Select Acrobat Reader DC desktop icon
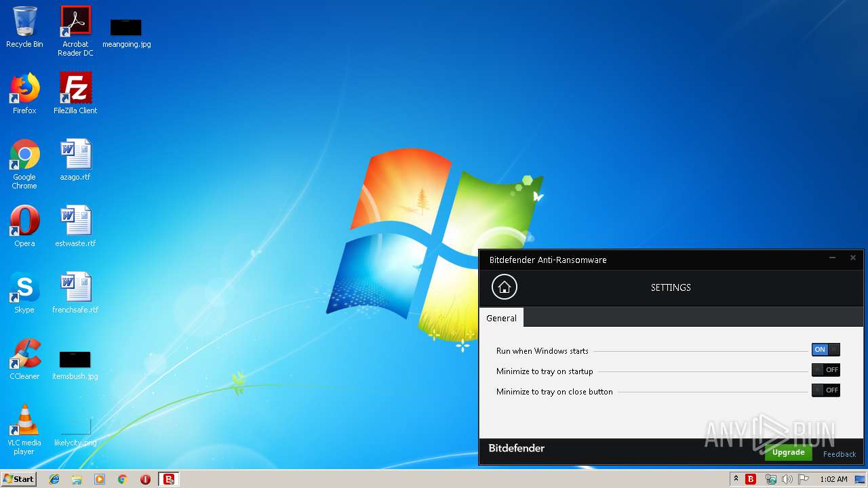The height and width of the screenshot is (488, 868). [x=75, y=31]
